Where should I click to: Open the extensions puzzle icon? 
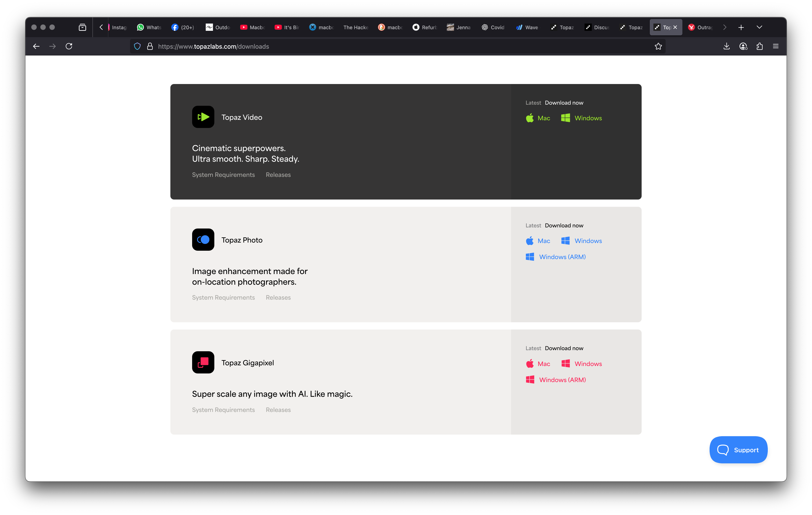[x=759, y=46]
